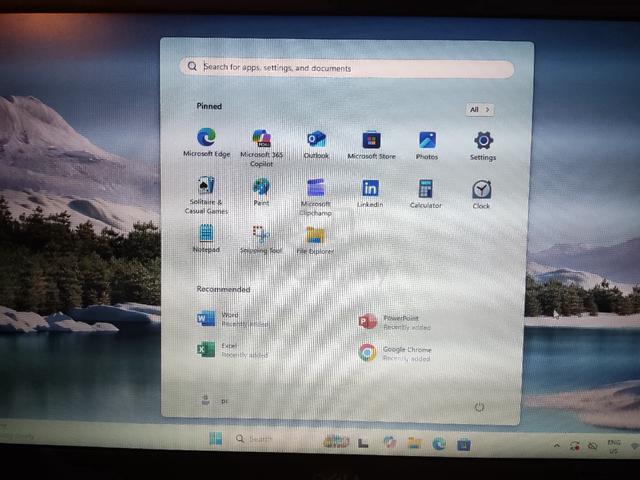
Task: Open recommended PowerPoint app
Action: pos(394,322)
